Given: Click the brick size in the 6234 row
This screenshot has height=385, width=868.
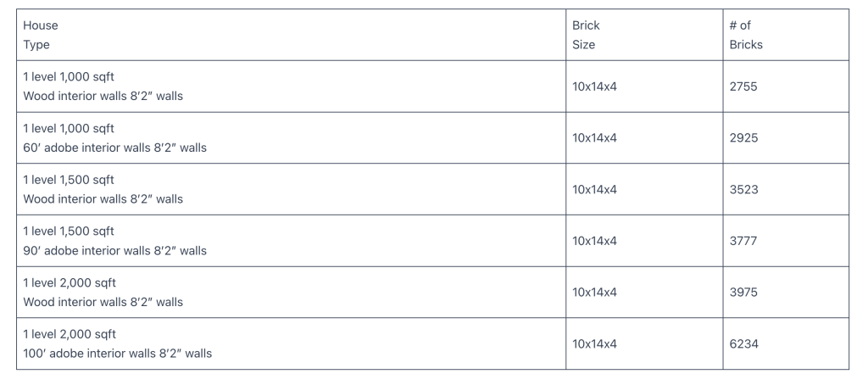Looking at the screenshot, I should [x=594, y=343].
